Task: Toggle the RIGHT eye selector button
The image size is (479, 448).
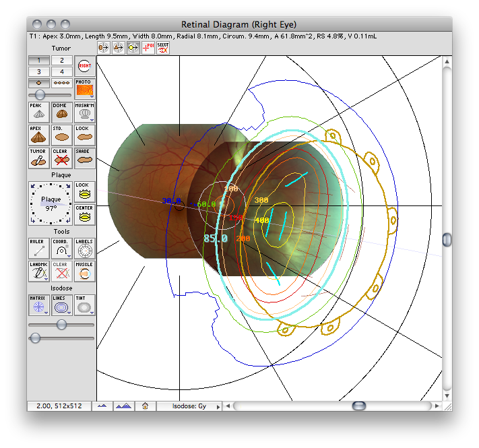Action: click(x=85, y=66)
